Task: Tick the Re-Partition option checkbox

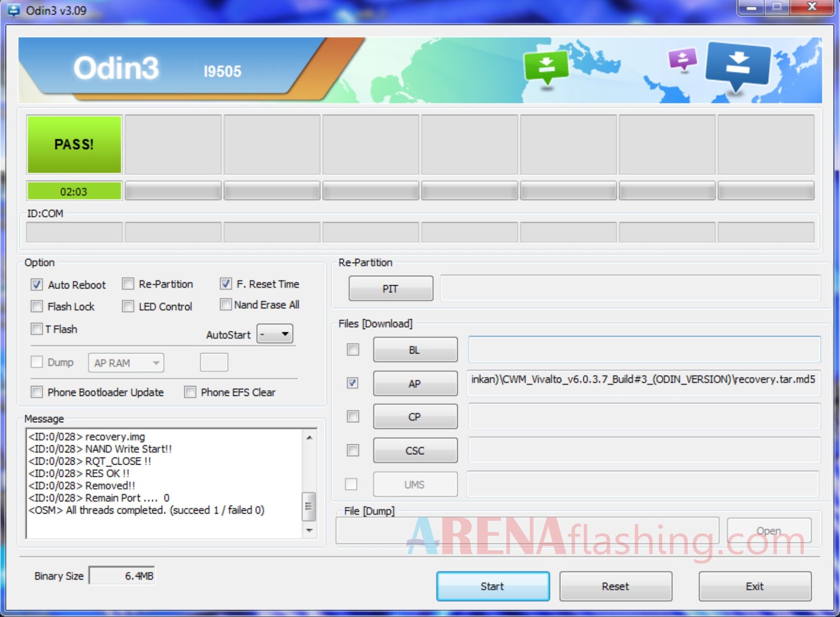Action: (x=128, y=284)
